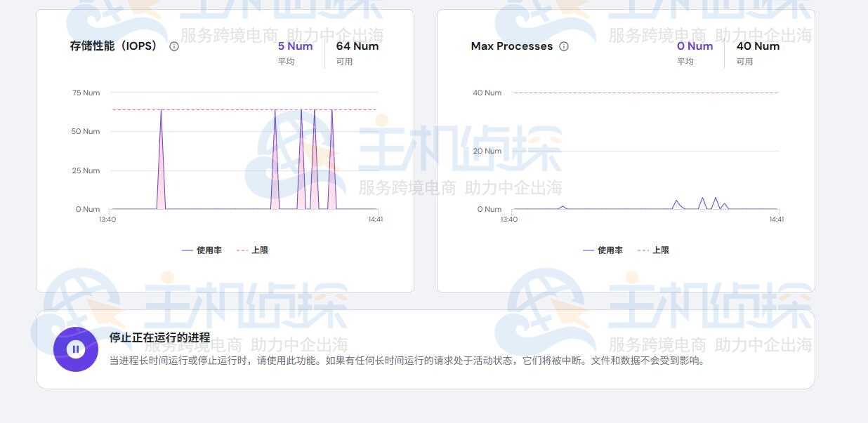The image size is (868, 423).
Task: Switch to the 存储性能（IOPS）chart panel
Action: pos(225,150)
